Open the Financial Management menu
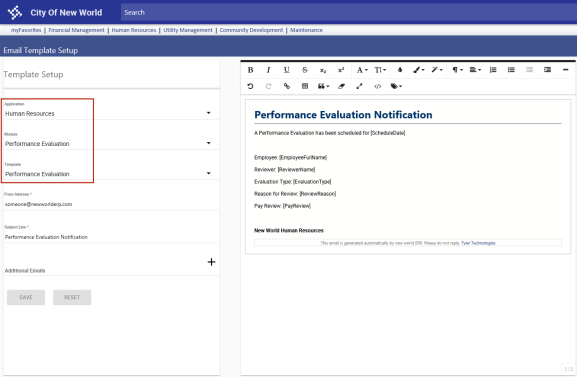The image size is (577, 377). coord(77,30)
